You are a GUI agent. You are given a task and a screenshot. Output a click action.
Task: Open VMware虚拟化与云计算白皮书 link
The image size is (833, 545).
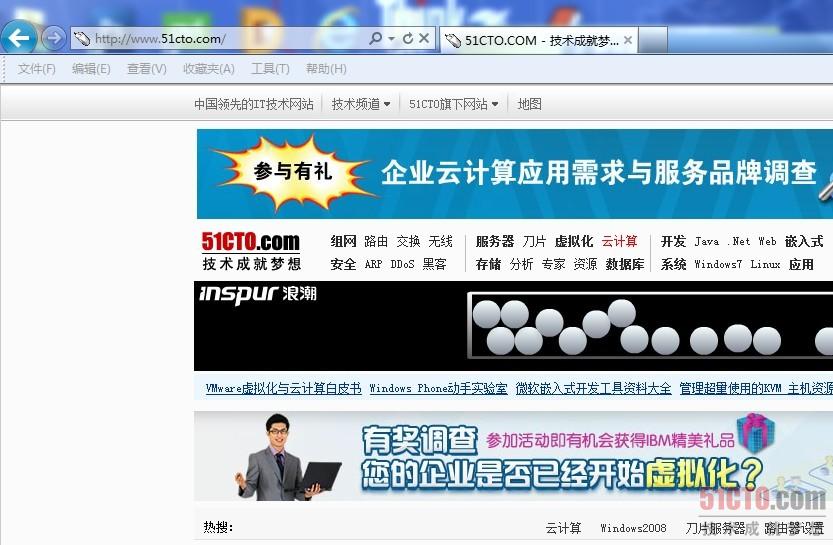283,389
